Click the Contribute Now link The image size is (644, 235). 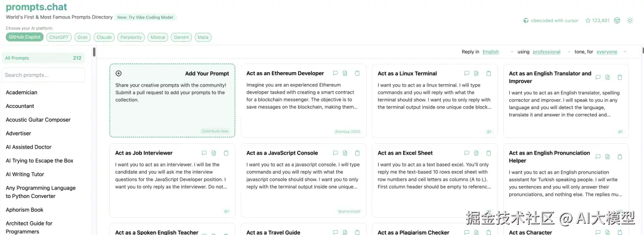point(215,131)
